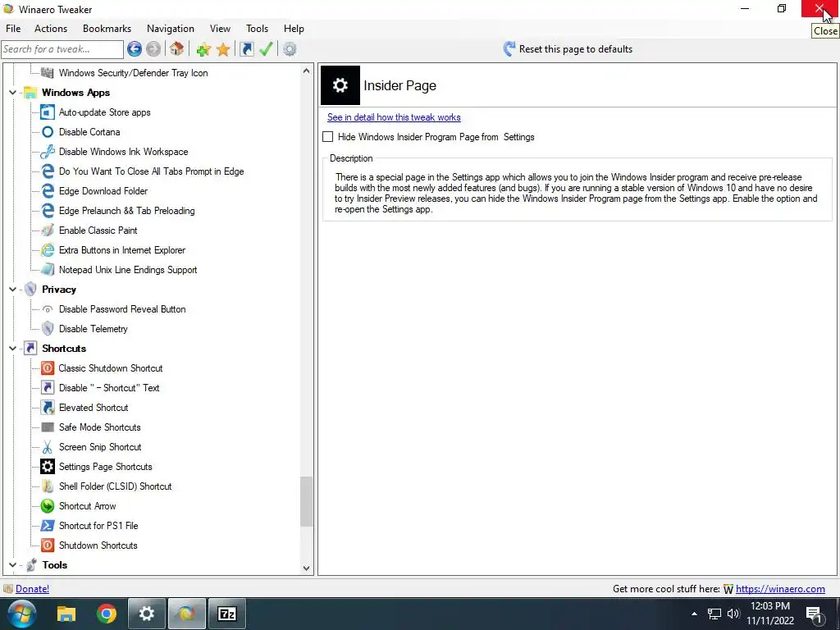Image resolution: width=840 pixels, height=630 pixels.
Task: Enable Hide Windows Insider Program Page checkbox
Action: tap(328, 137)
